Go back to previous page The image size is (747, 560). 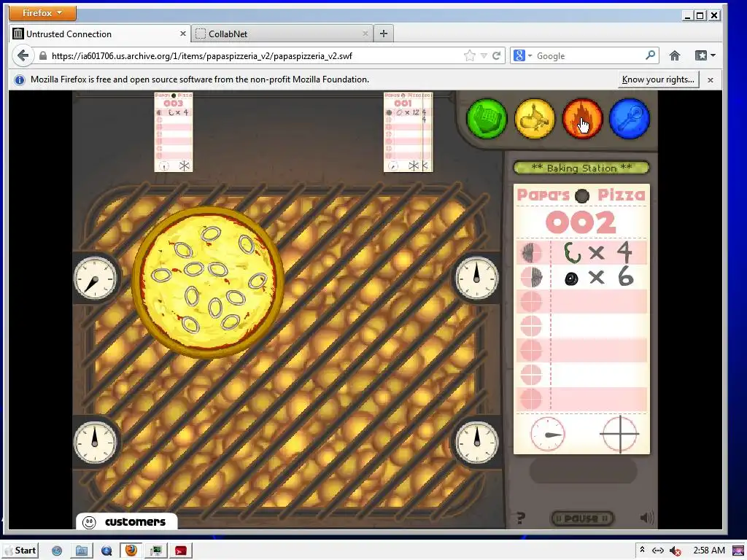[23, 55]
